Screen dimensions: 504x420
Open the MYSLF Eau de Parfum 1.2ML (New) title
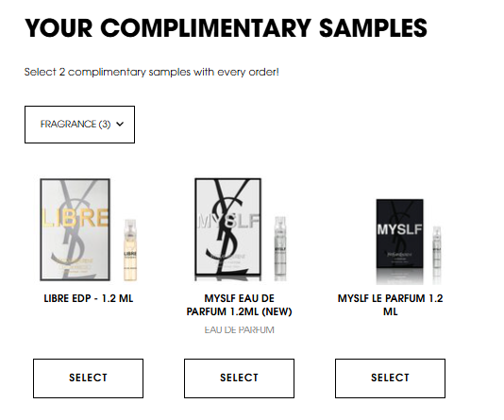pyautogui.click(x=239, y=305)
